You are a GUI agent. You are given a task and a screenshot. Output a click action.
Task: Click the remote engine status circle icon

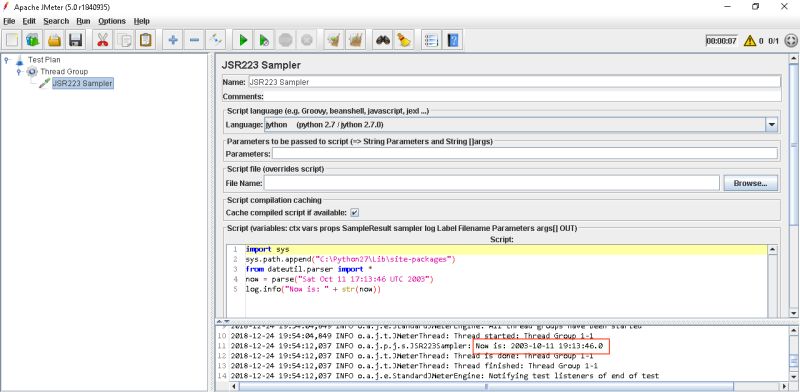(x=790, y=41)
